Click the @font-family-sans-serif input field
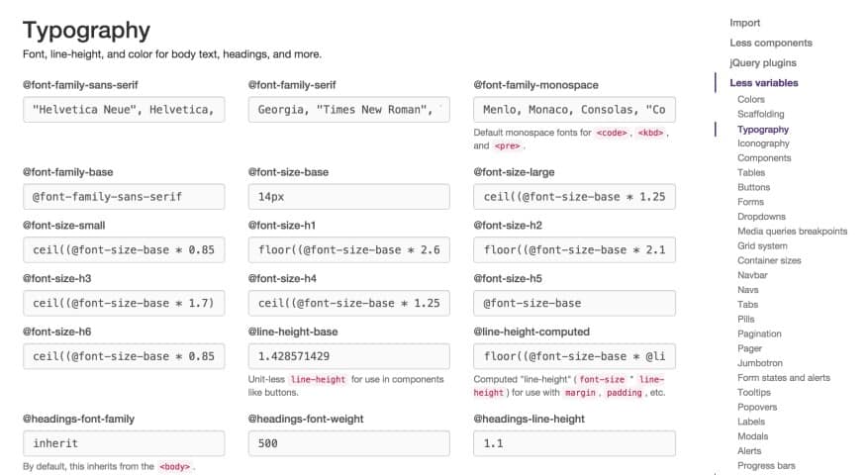868x475 pixels. pyautogui.click(x=124, y=110)
